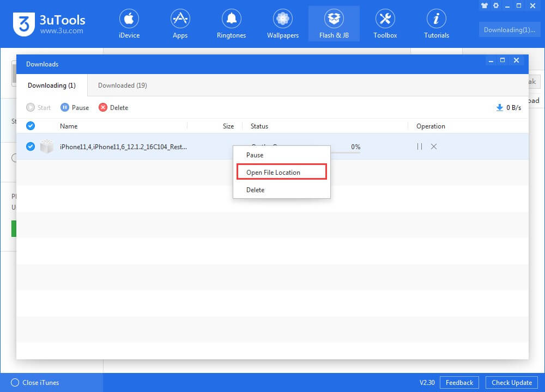Switch to the Downloaded (19) tab

(122, 85)
